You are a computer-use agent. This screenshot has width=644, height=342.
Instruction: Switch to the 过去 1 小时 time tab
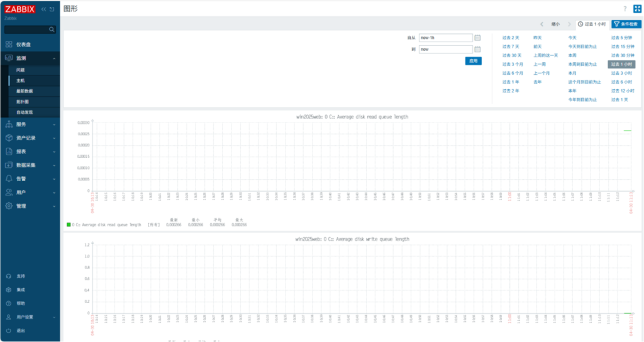pyautogui.click(x=592, y=24)
